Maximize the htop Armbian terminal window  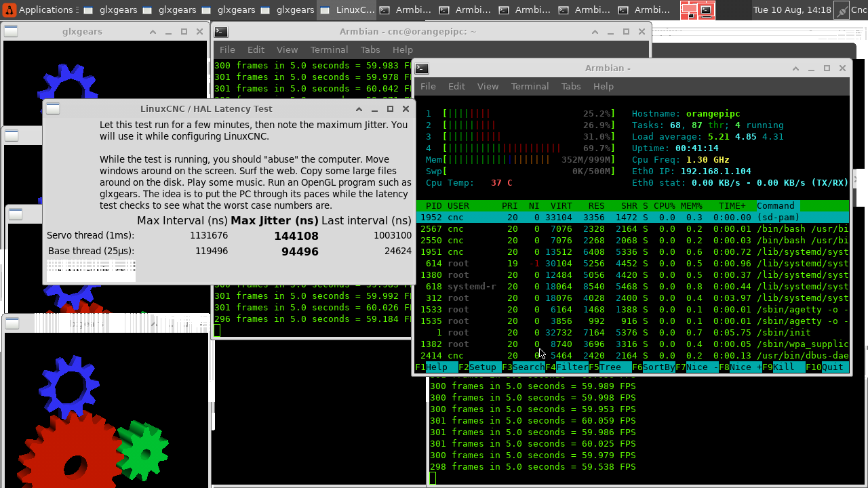(x=827, y=68)
